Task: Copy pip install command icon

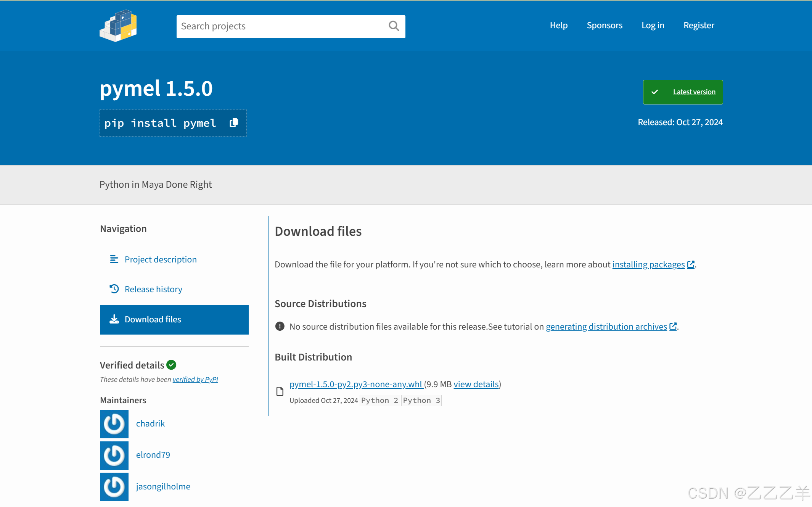Action: (234, 123)
